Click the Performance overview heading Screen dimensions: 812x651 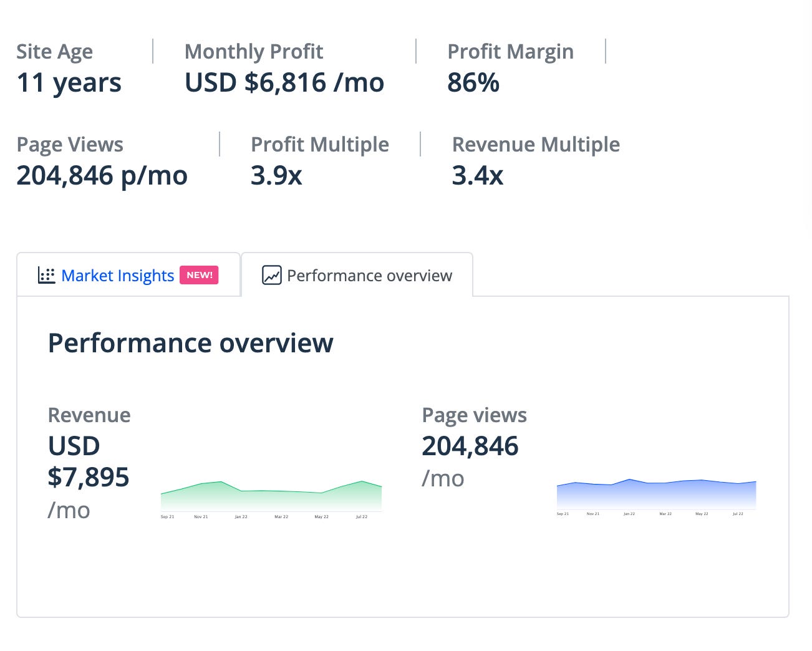pyautogui.click(x=191, y=343)
